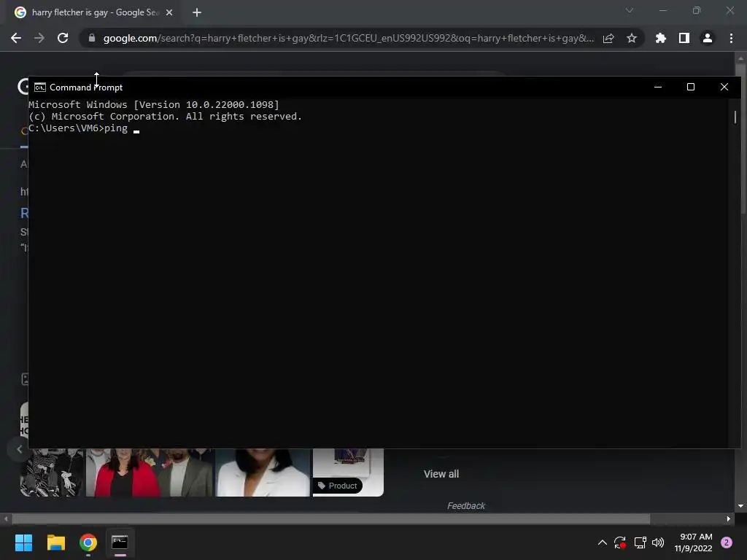Open the black-and-white group photo thumbnail
The image size is (747, 560).
(x=52, y=472)
